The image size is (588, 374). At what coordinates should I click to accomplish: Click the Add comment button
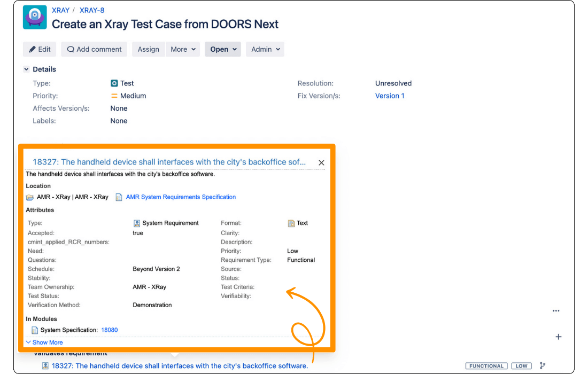tap(94, 49)
